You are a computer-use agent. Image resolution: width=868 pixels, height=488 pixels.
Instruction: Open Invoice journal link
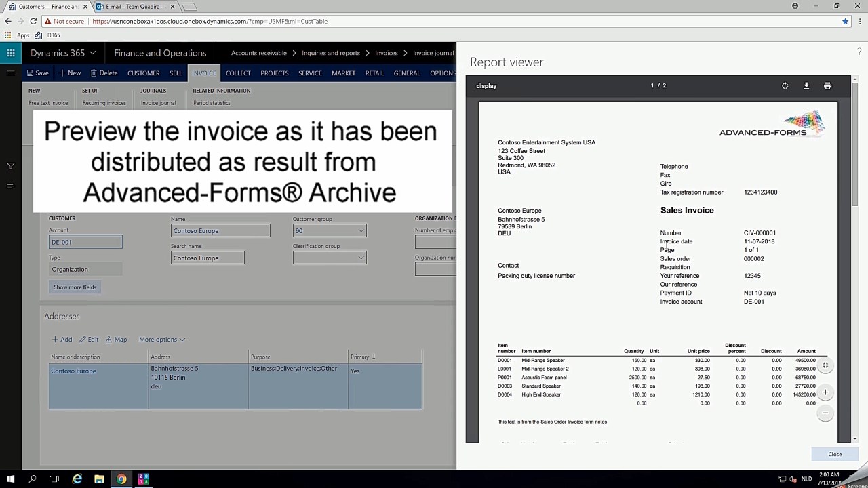158,103
